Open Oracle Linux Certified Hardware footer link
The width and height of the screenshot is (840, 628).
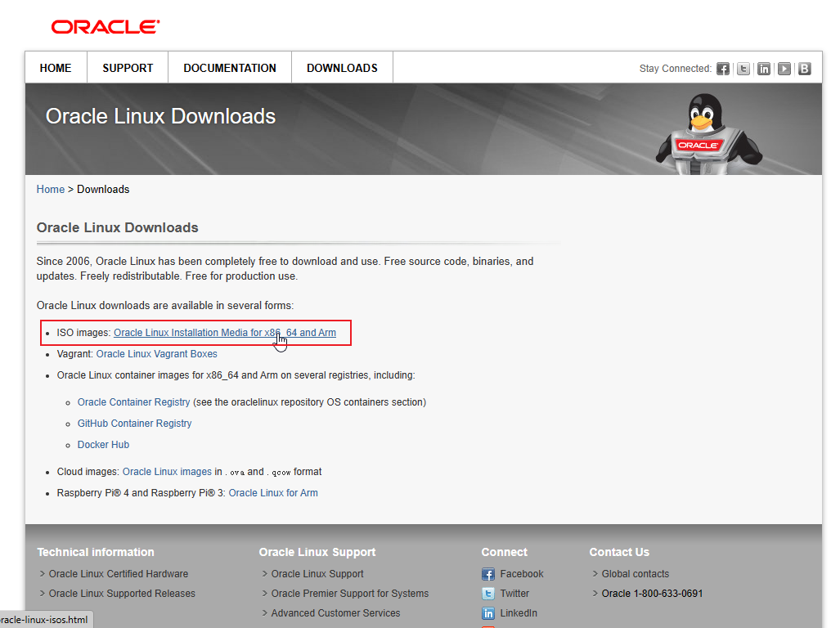tap(119, 574)
